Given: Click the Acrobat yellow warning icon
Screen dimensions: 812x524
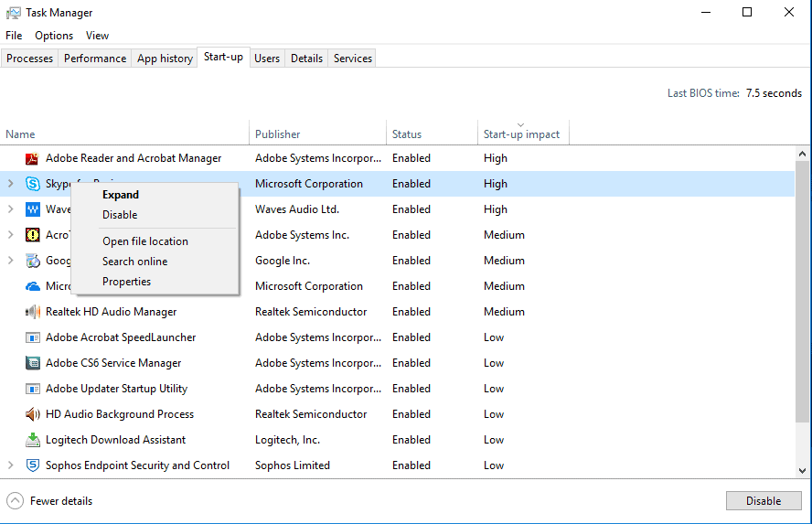Looking at the screenshot, I should click(x=33, y=235).
